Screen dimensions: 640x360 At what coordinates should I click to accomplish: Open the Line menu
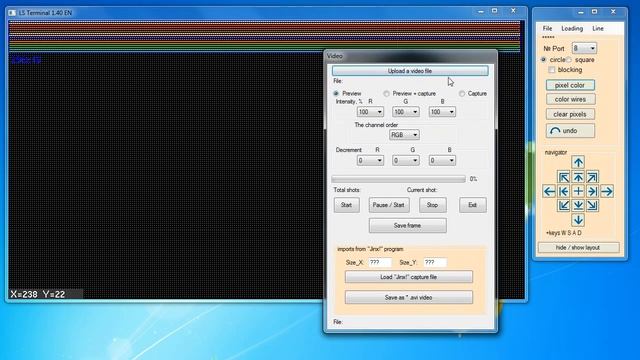(598, 28)
